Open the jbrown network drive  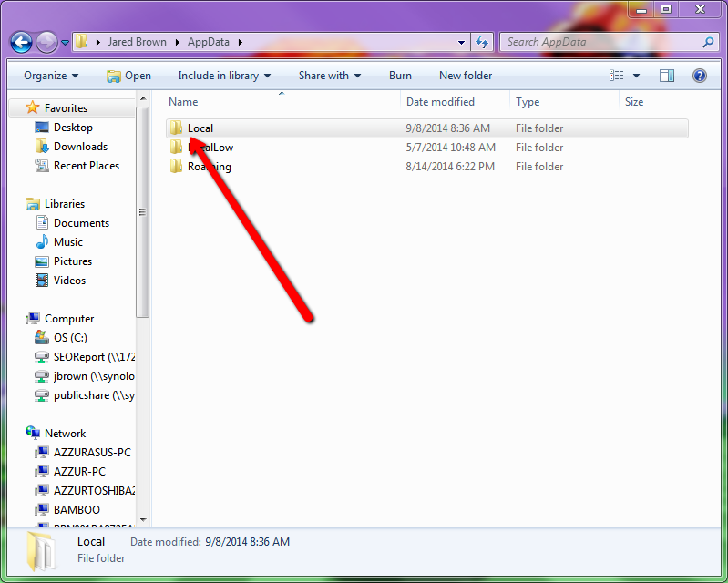tap(94, 376)
